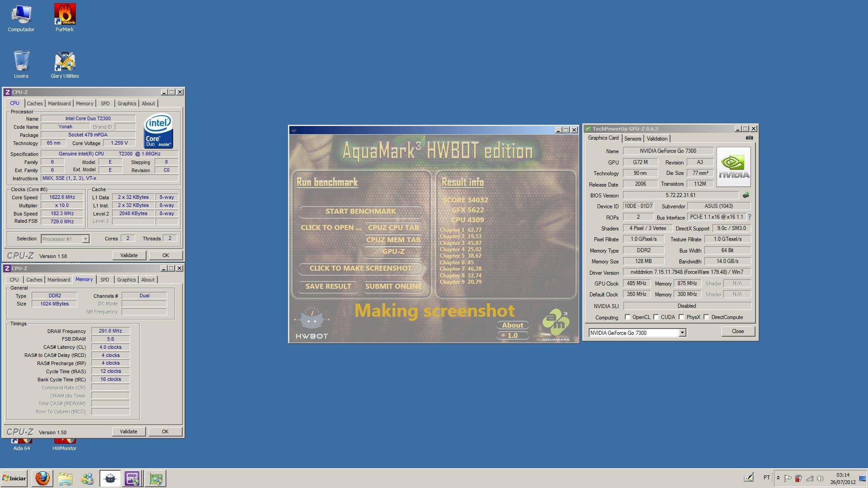Open Firefox from the taskbar
Screen dimensions: 868x488
tap(42, 479)
